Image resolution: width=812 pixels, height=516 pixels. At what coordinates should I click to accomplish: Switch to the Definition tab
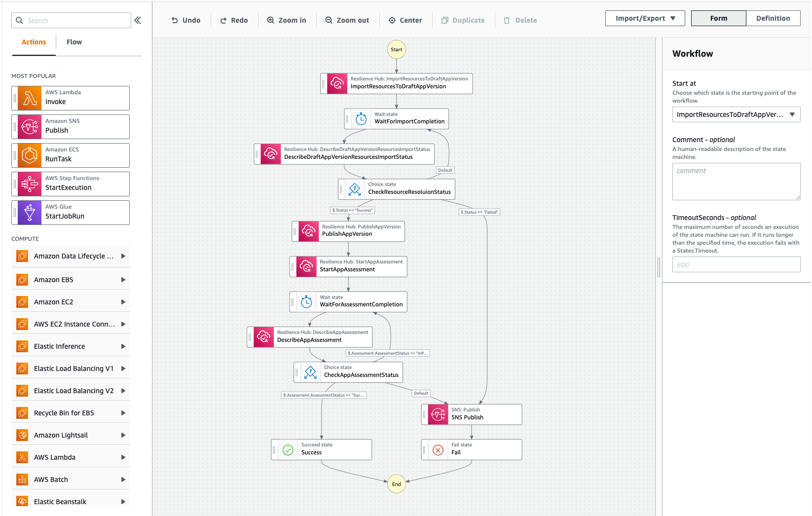coord(773,18)
